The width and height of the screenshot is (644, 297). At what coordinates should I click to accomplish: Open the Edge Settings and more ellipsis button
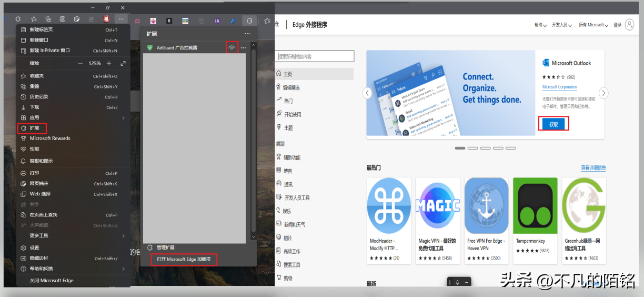point(122,19)
